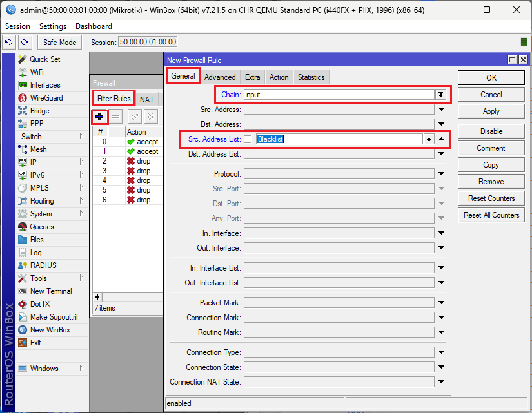Expand the Windows submenu arrow

pyautogui.click(x=81, y=368)
